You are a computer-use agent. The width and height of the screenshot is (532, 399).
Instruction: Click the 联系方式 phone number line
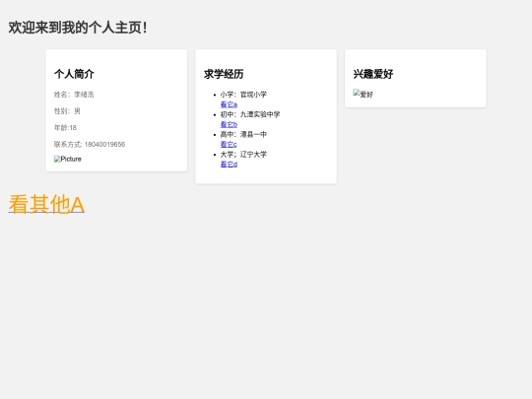pyautogui.click(x=90, y=145)
